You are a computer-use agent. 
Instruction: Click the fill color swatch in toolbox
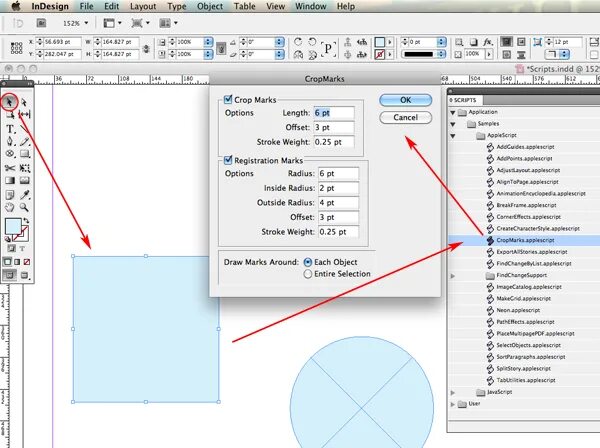click(x=13, y=226)
